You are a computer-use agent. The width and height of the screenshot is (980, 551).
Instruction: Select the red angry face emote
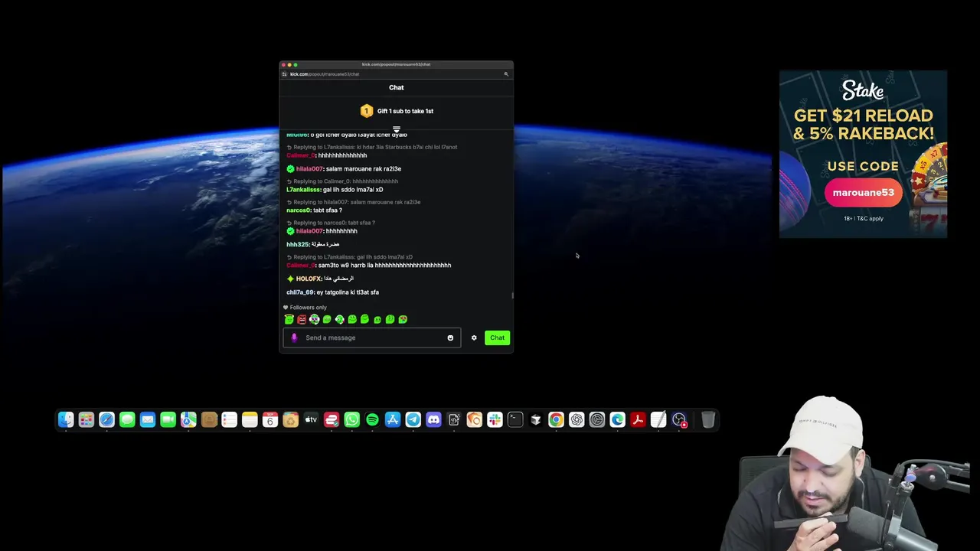click(302, 319)
